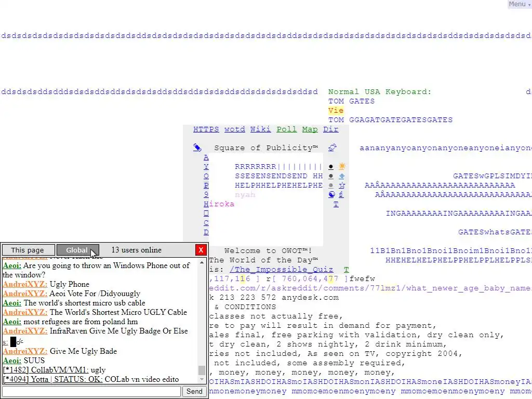Click 'TOM GATES' text
Viewport: 532px width, 399px height.
click(352, 101)
